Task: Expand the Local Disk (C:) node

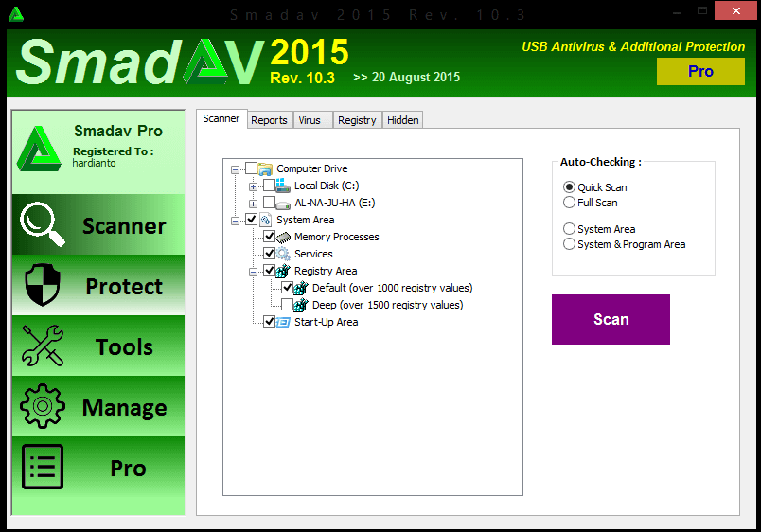Action: click(253, 186)
